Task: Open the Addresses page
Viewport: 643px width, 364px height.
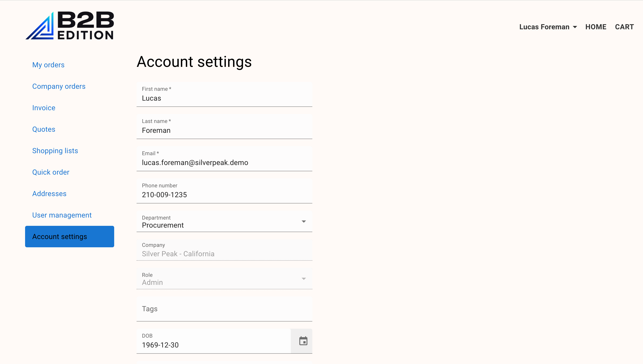Action: [x=49, y=194]
